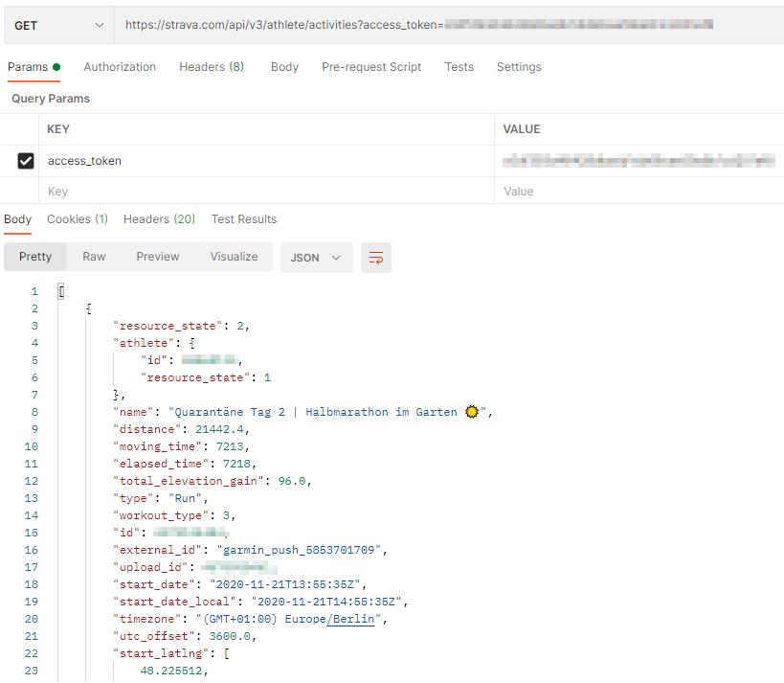Click the athlete key on line 4
784x683 pixels.
click(x=143, y=343)
